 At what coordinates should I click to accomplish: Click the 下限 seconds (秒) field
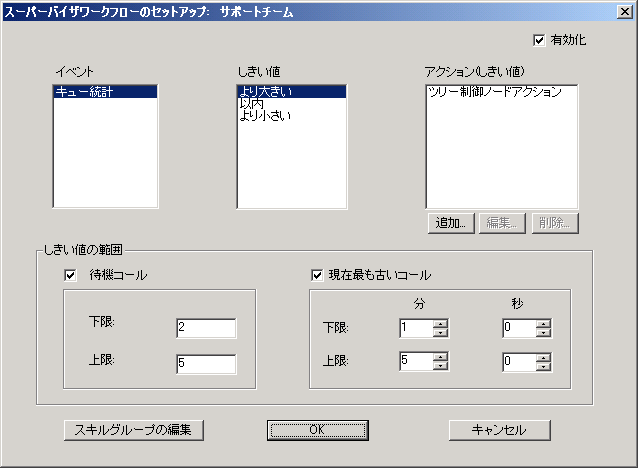coord(519,328)
